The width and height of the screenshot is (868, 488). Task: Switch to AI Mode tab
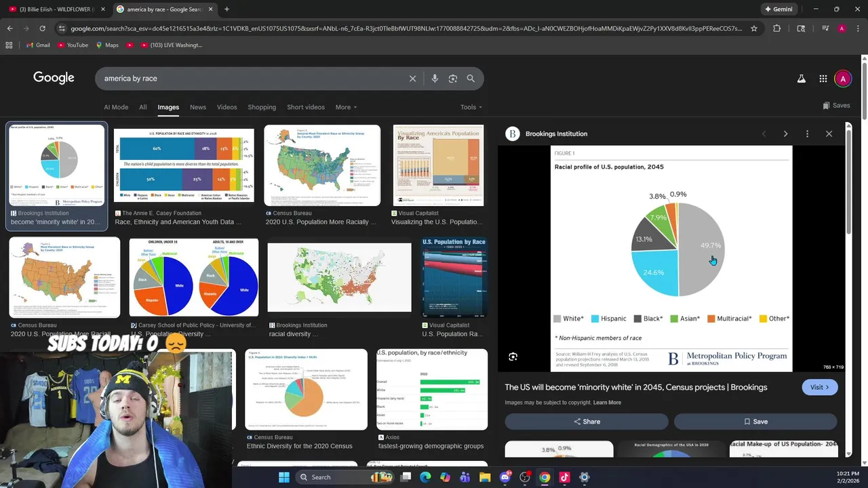(116, 107)
